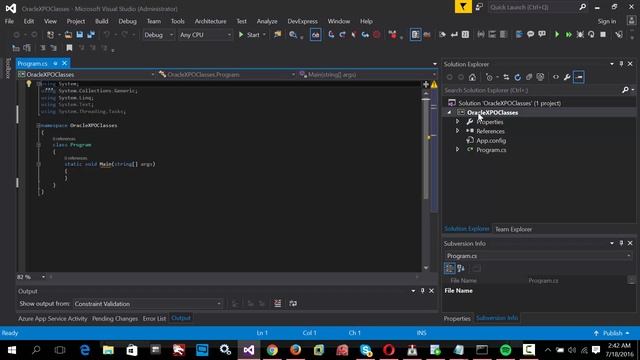Expand the Program.cs tree node
640x360 pixels.
click(x=458, y=150)
